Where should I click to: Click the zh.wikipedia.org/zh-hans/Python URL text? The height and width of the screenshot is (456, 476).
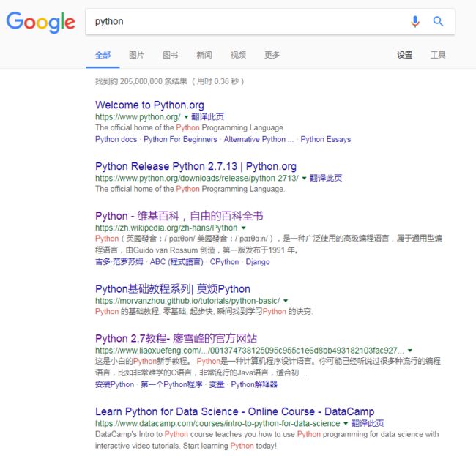point(166,228)
